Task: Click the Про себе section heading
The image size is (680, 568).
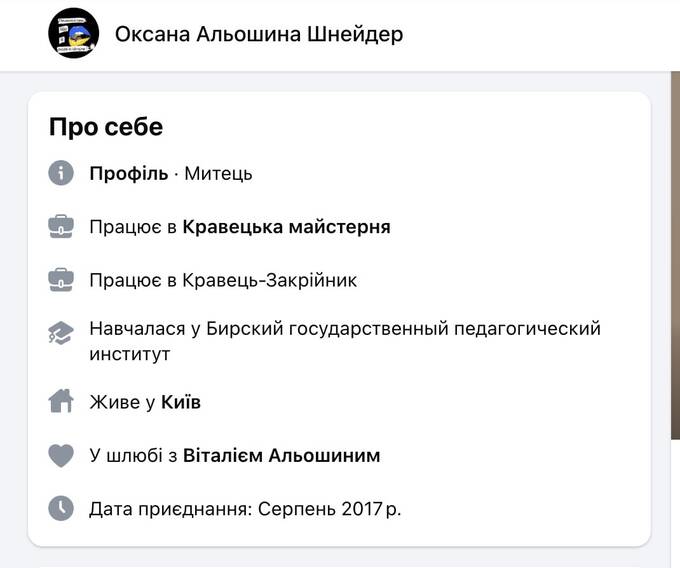Action: 106,127
